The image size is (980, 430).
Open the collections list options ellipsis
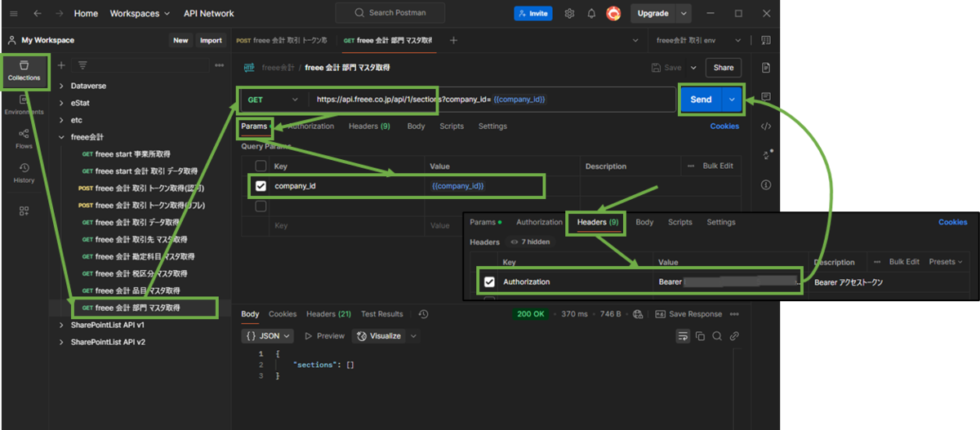[219, 65]
